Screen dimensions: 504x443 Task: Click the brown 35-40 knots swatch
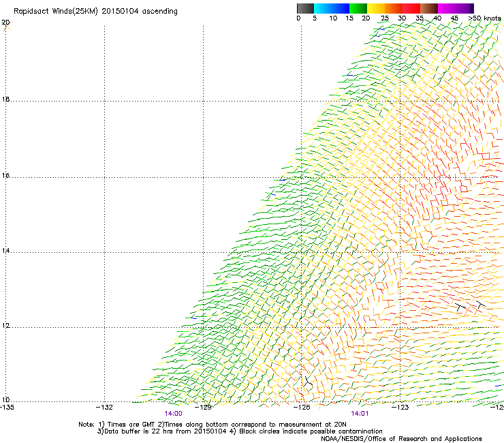tap(429, 8)
